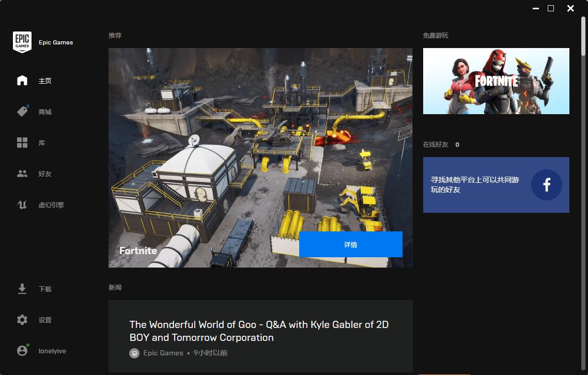The height and width of the screenshot is (375, 588).
Task: Click the downloads (下载) arrow icon
Action: pyautogui.click(x=22, y=288)
